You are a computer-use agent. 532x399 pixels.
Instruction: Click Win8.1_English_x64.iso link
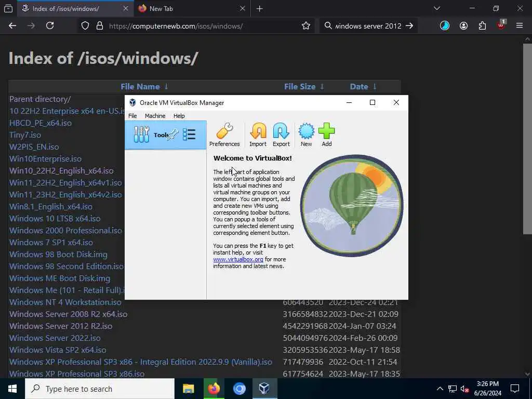click(x=50, y=207)
